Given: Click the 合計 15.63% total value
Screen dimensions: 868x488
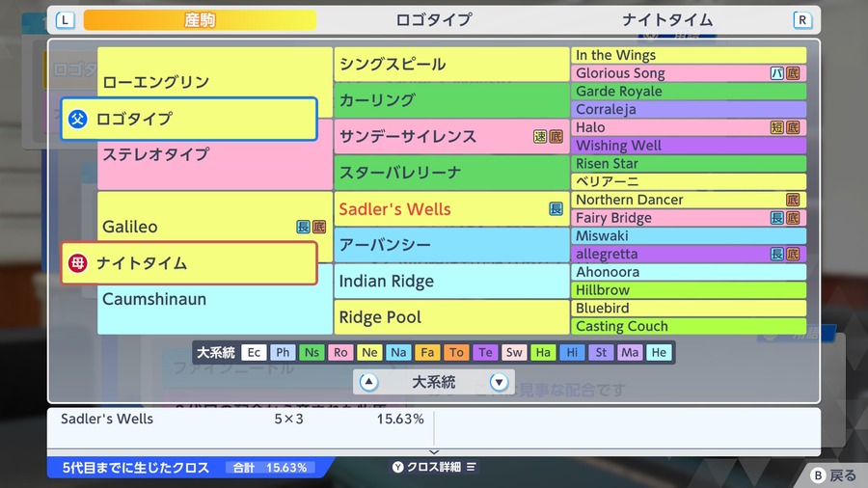Looking at the screenshot, I should point(270,468).
